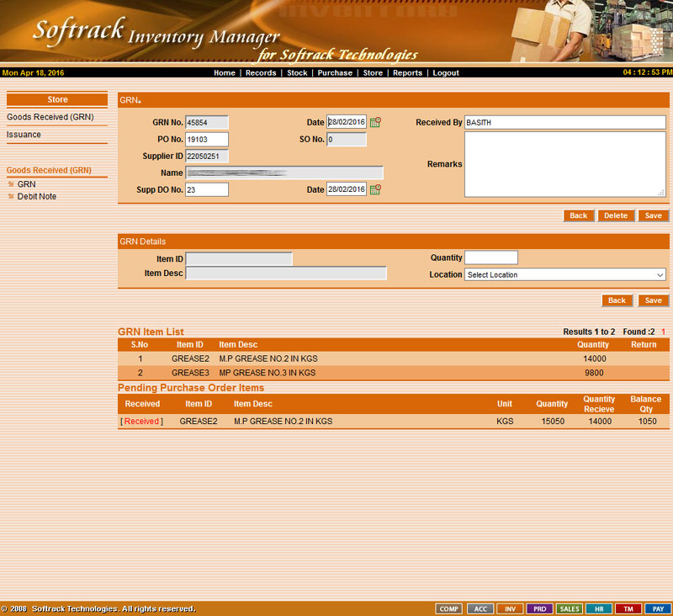
Task: Open the Reports menu
Action: (407, 73)
